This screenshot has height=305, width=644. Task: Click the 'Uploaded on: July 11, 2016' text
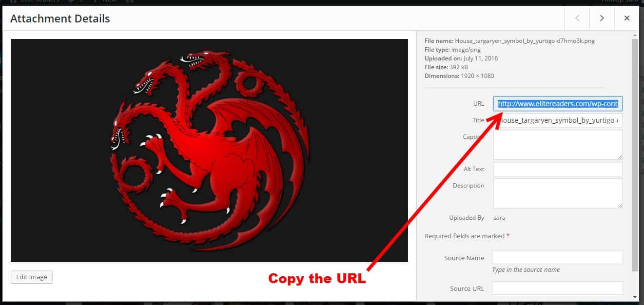pos(461,58)
